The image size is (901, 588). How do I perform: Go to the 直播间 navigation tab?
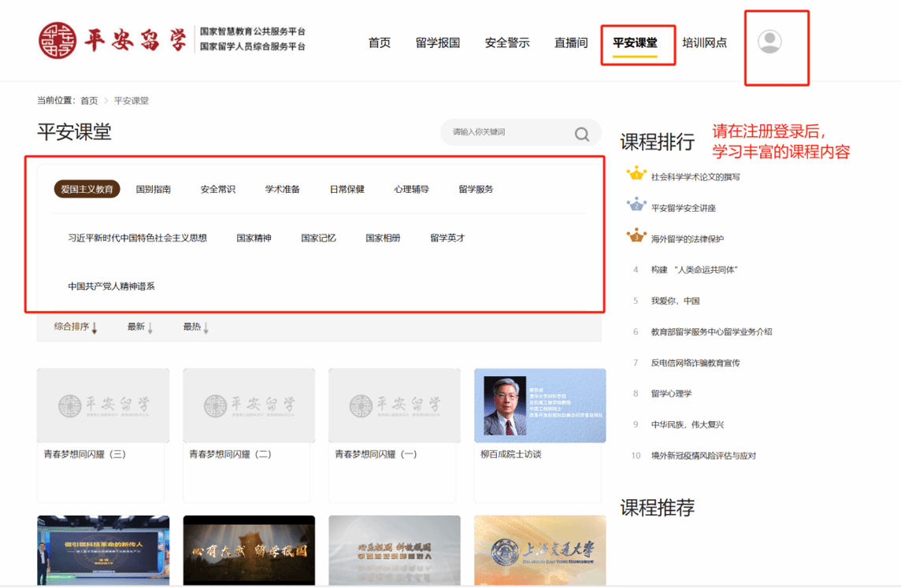click(x=570, y=43)
